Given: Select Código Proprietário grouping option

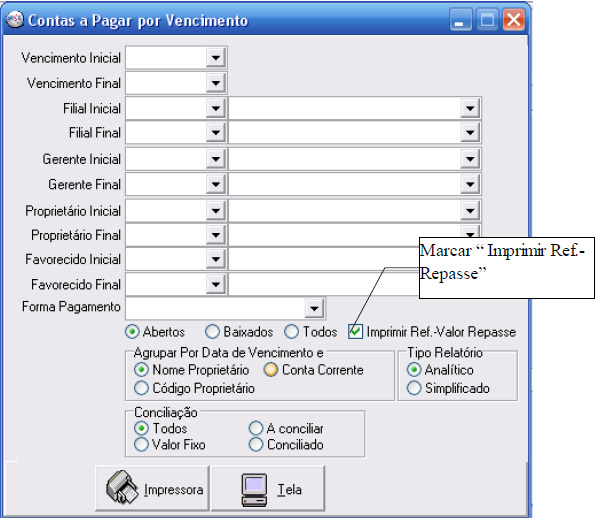Looking at the screenshot, I should pos(140,388).
